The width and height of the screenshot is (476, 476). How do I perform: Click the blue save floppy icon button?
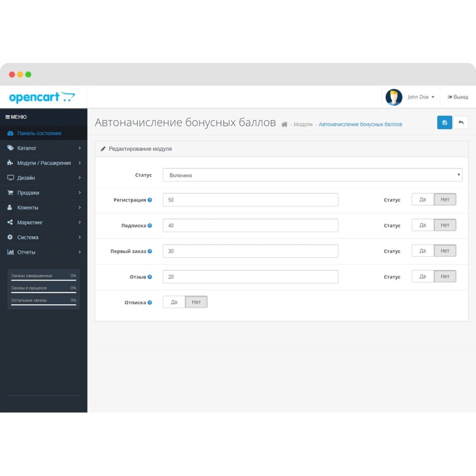pos(444,123)
